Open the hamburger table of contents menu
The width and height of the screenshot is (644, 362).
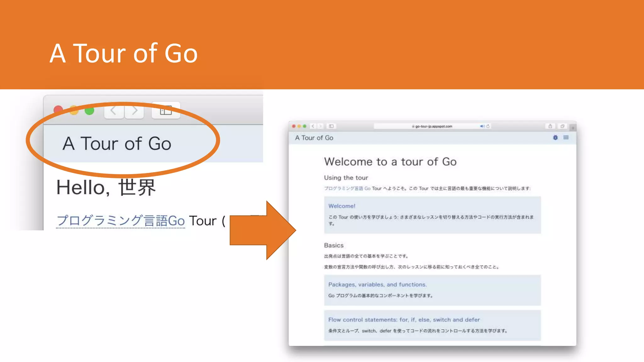pos(566,138)
